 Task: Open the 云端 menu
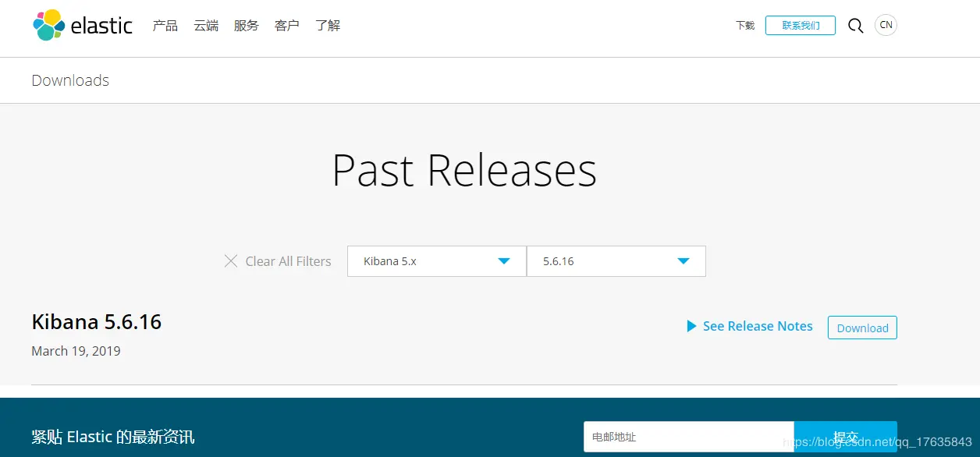coord(206,26)
